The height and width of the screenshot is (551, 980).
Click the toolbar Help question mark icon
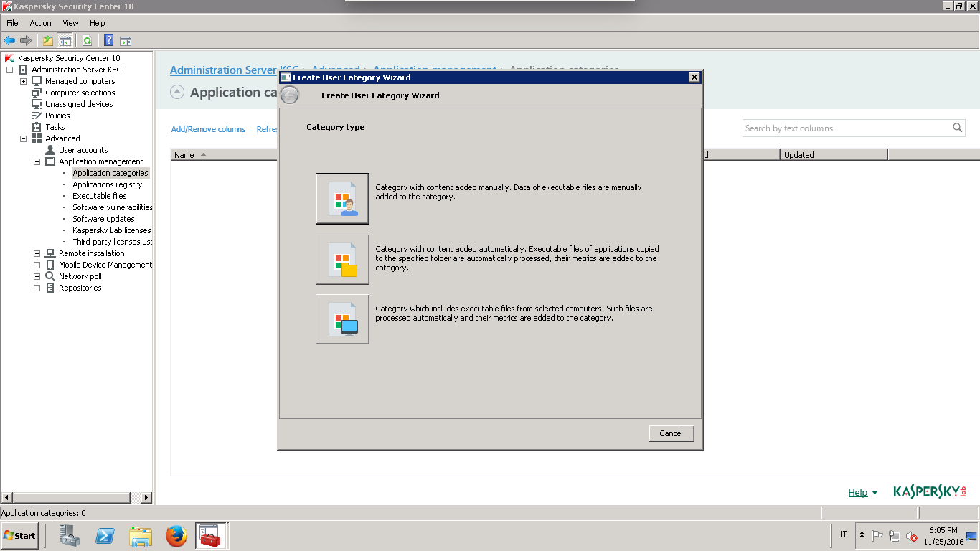click(109, 41)
